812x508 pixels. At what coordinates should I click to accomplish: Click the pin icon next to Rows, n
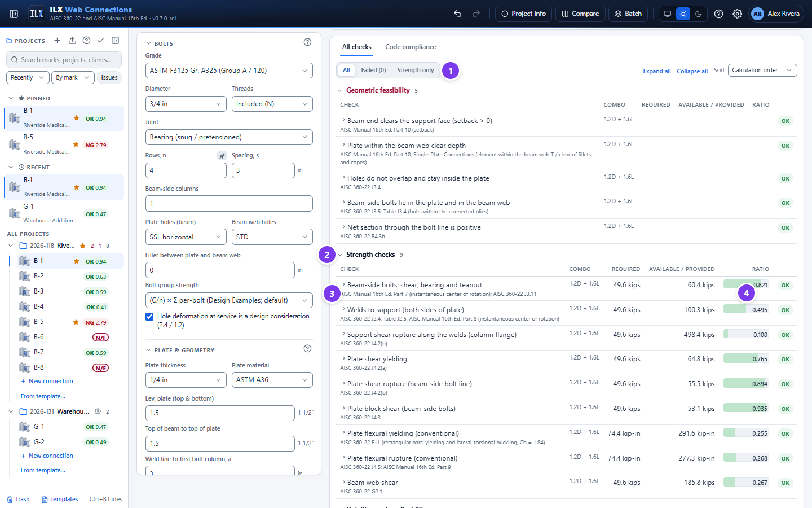(222, 156)
